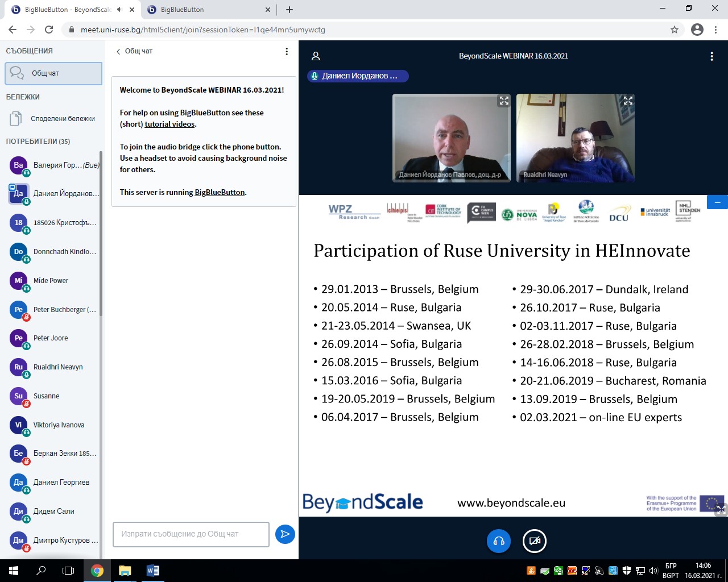The width and height of the screenshot is (728, 582).
Task: Toggle the user list icon
Action: [x=316, y=56]
